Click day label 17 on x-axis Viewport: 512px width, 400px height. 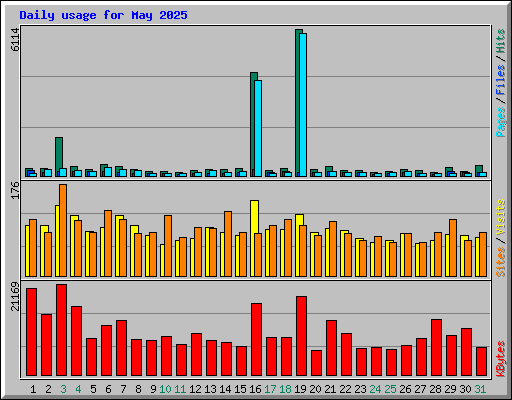(270, 389)
